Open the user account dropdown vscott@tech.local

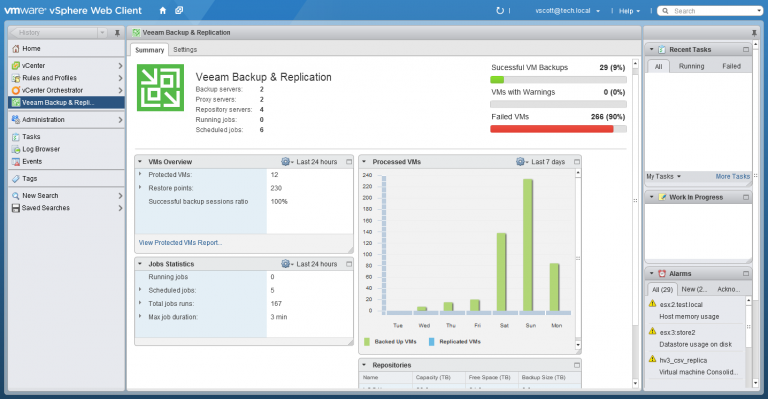point(567,11)
